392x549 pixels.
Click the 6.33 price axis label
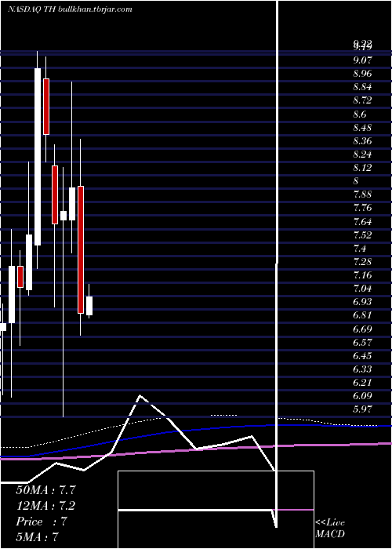[362, 369]
